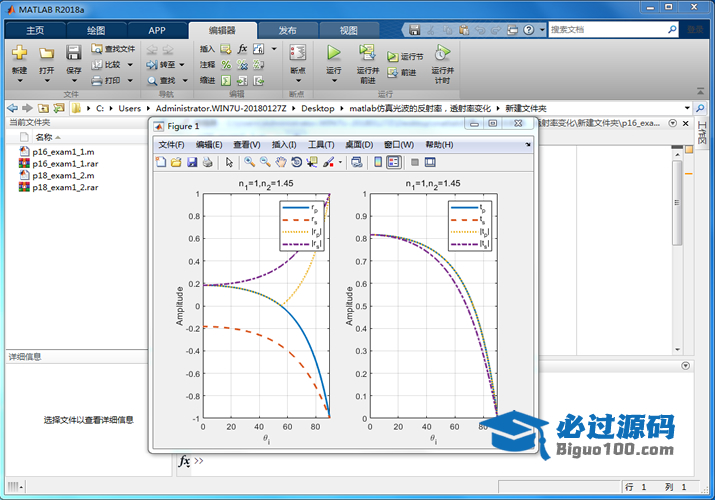Select file p16_exam1_1.m in current folder
This screenshot has height=500, width=715.
63,152
